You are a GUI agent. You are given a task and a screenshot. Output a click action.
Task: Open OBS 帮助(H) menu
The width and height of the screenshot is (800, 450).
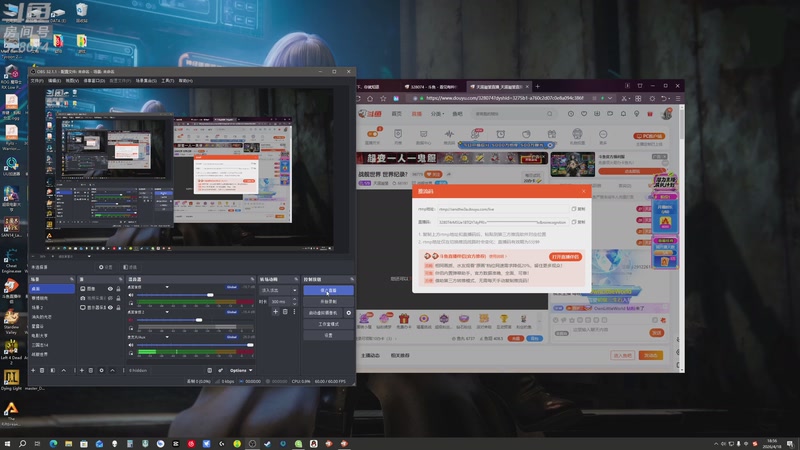(x=186, y=81)
